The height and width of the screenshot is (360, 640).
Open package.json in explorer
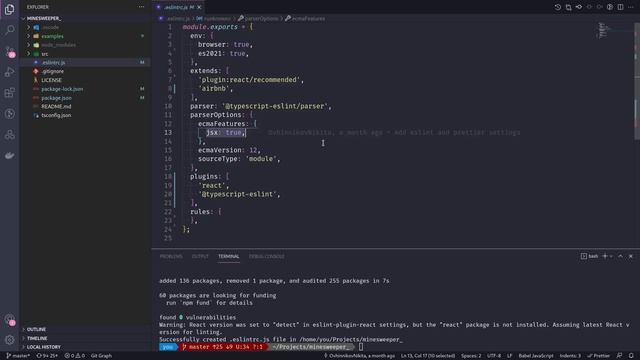click(x=56, y=98)
